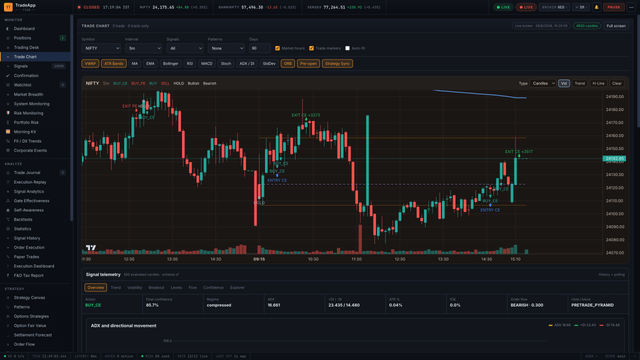
Task: Switch to the Volatility telemetry tab
Action: (134, 287)
